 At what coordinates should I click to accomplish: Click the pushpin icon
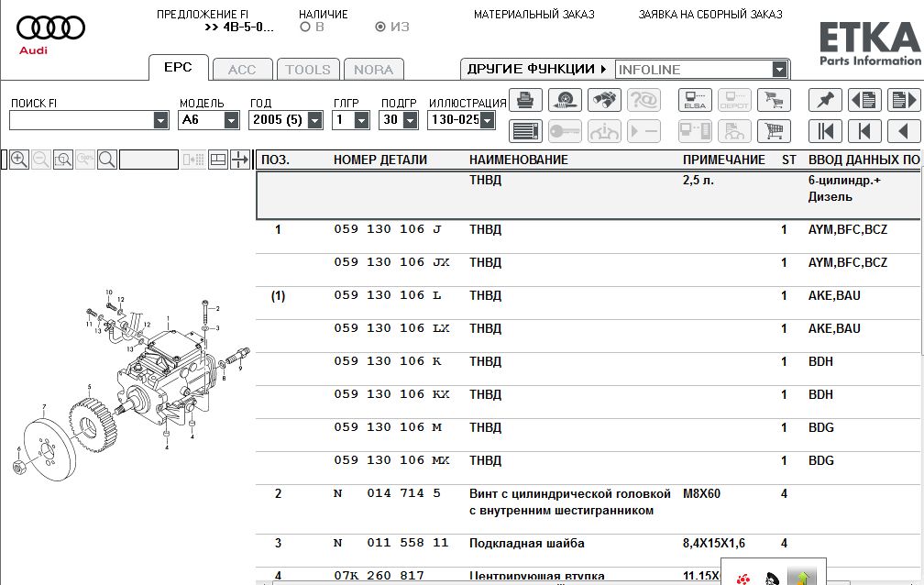[x=825, y=100]
